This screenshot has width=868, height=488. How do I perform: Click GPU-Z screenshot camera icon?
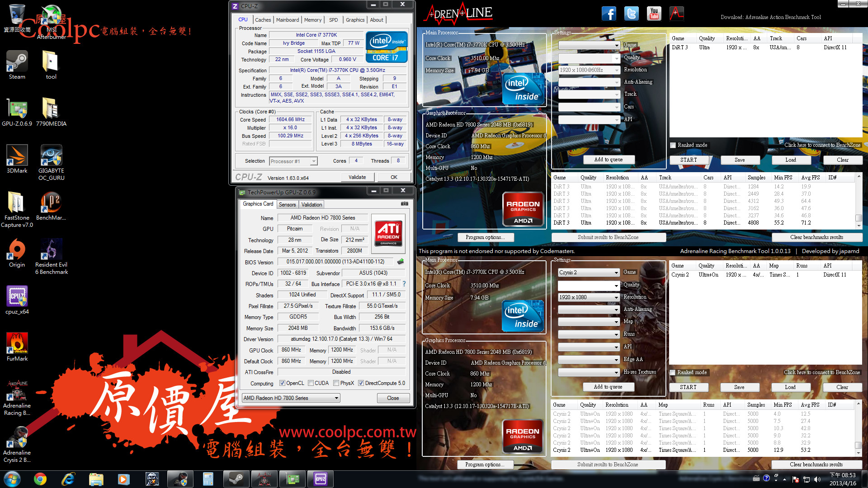click(405, 204)
